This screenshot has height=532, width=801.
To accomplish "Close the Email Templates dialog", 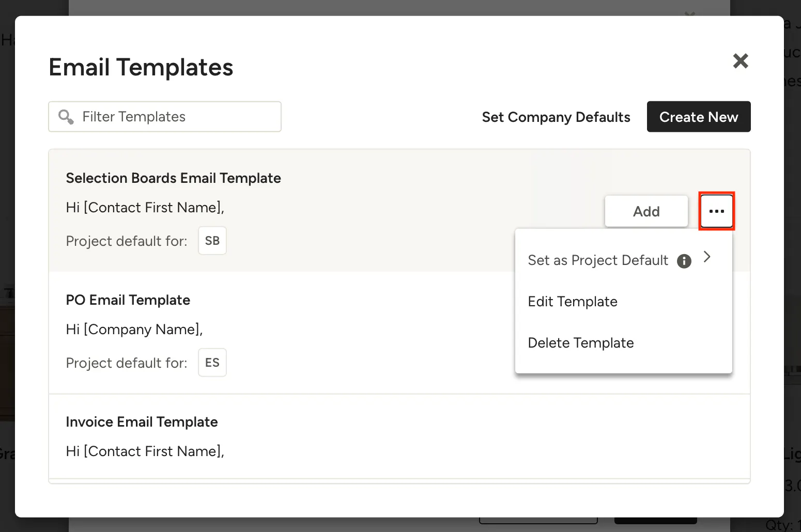I will click(741, 61).
